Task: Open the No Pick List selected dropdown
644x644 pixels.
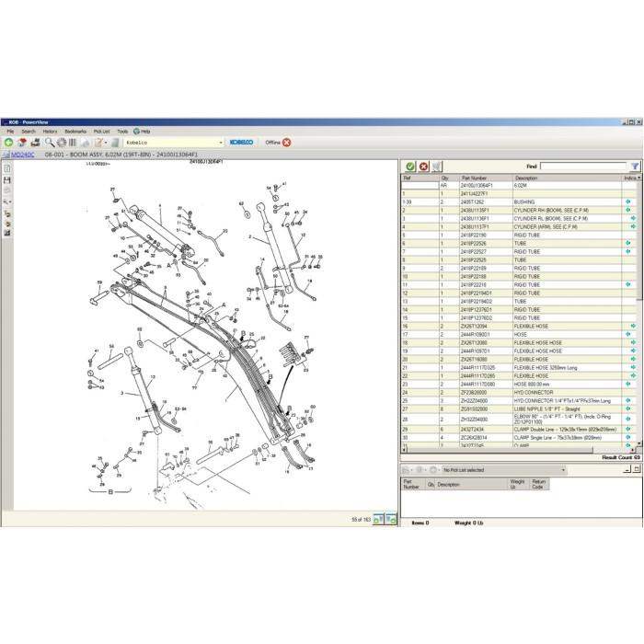Action: [x=563, y=470]
